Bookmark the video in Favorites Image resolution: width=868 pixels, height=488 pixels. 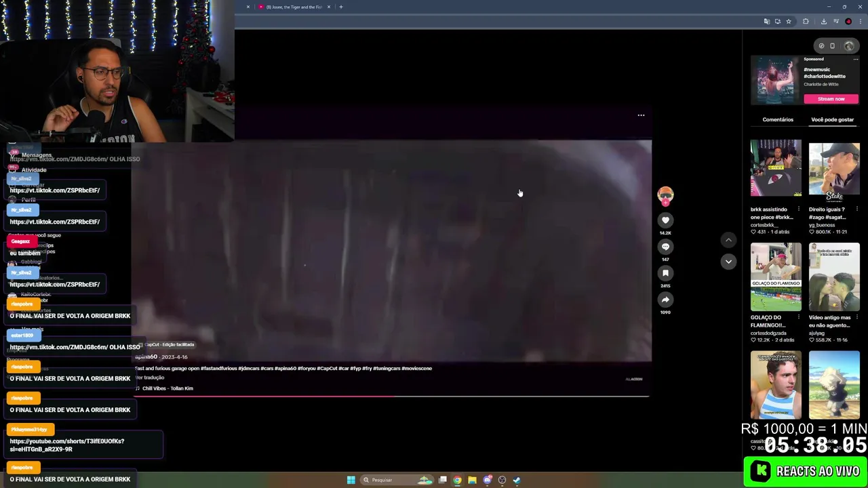click(665, 273)
